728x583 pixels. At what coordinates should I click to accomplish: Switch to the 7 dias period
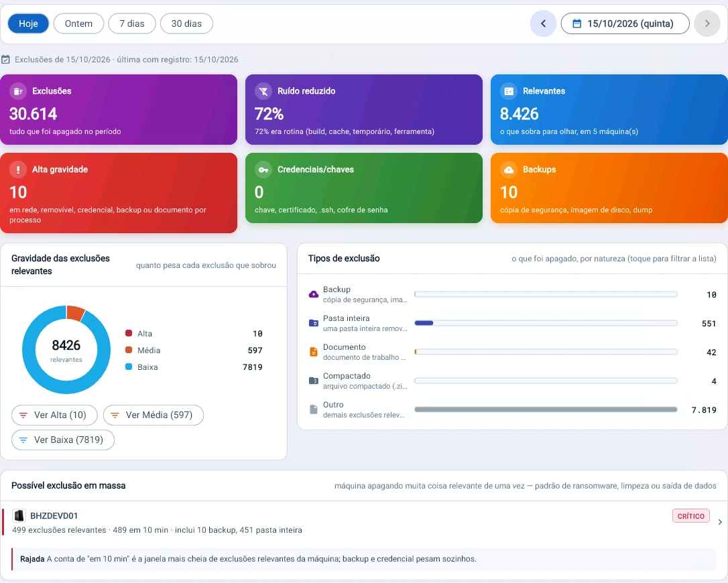coord(132,23)
